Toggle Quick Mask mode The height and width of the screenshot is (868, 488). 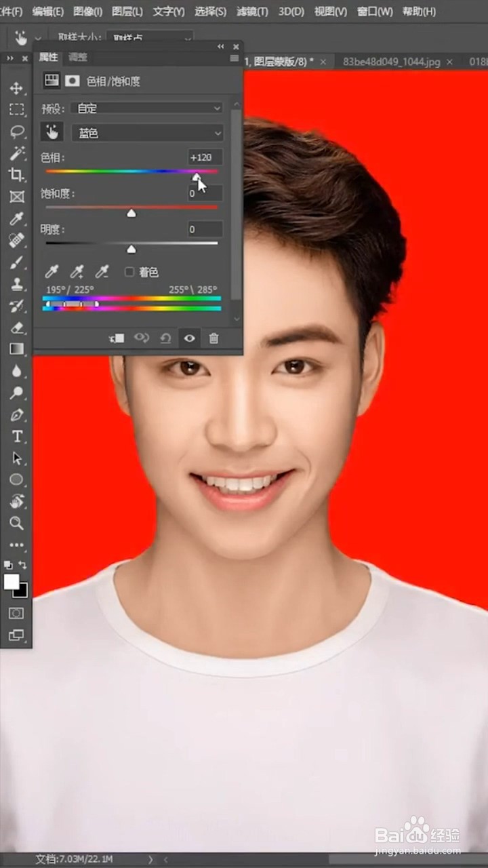point(16,613)
